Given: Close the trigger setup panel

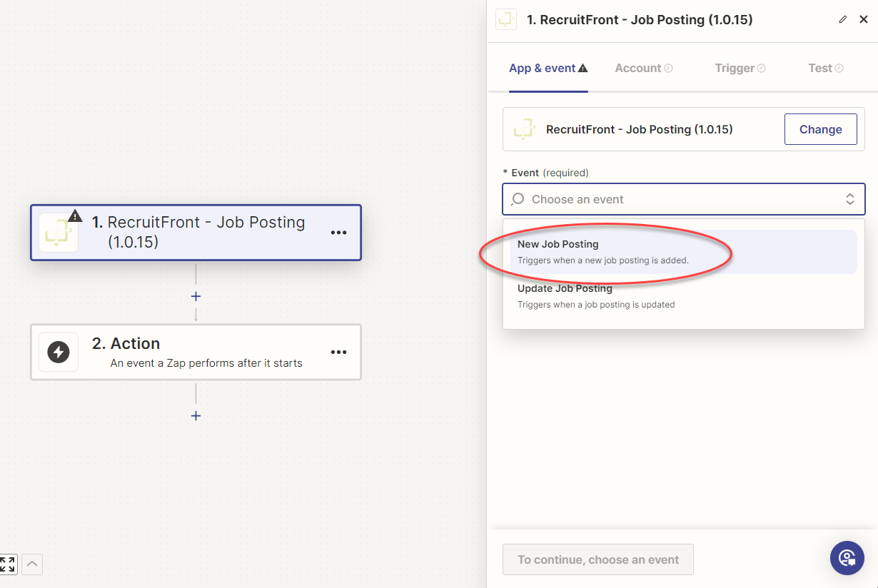Looking at the screenshot, I should [x=864, y=20].
